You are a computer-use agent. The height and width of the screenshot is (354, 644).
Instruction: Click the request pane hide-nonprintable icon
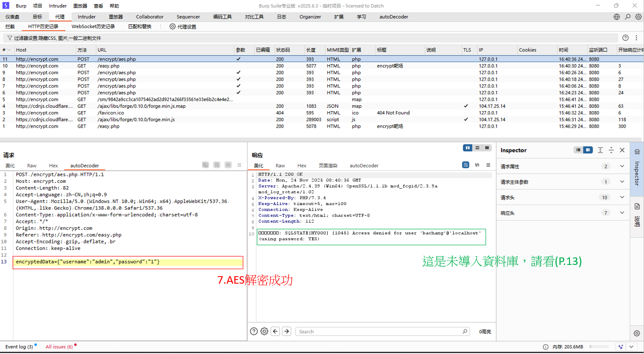[205, 165]
